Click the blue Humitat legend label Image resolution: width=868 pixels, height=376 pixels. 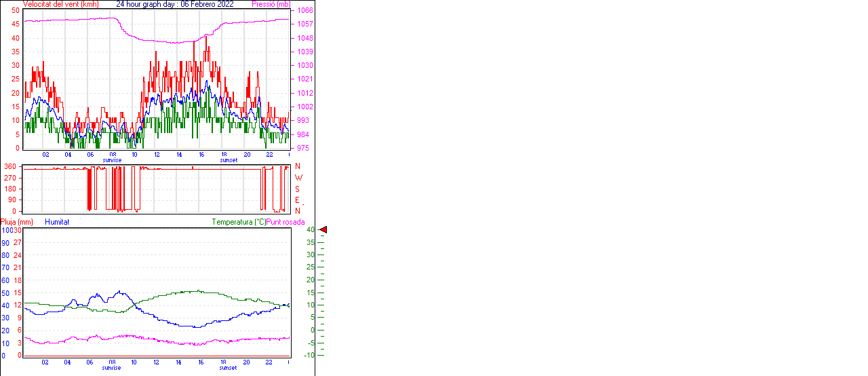coord(57,222)
